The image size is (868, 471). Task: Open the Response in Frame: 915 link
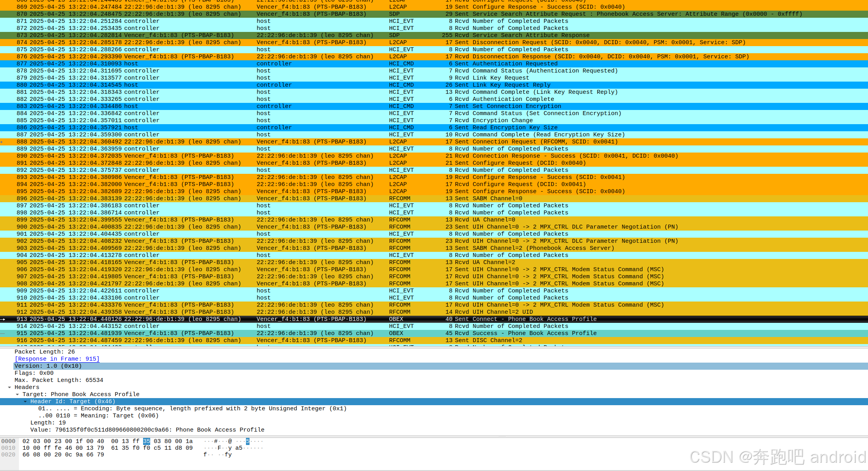coord(57,359)
